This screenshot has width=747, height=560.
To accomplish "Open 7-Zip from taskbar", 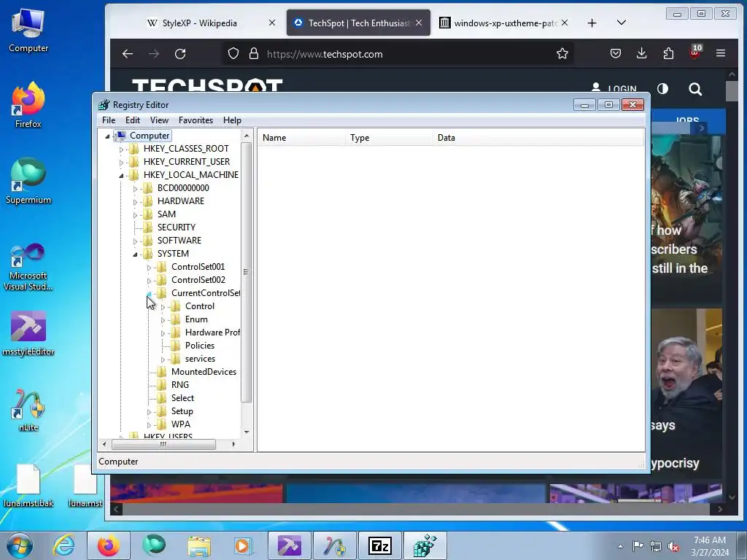I will coord(379,545).
